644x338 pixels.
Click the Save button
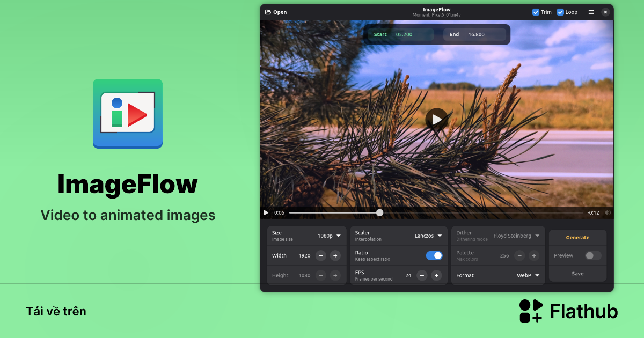click(577, 273)
